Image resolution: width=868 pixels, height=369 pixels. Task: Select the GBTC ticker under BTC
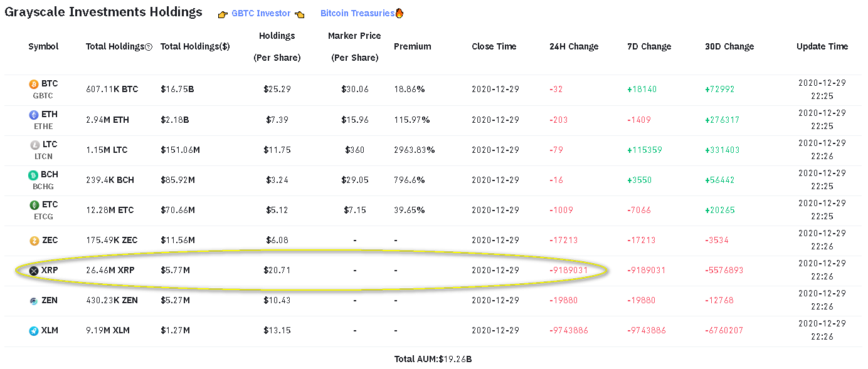pos(43,96)
